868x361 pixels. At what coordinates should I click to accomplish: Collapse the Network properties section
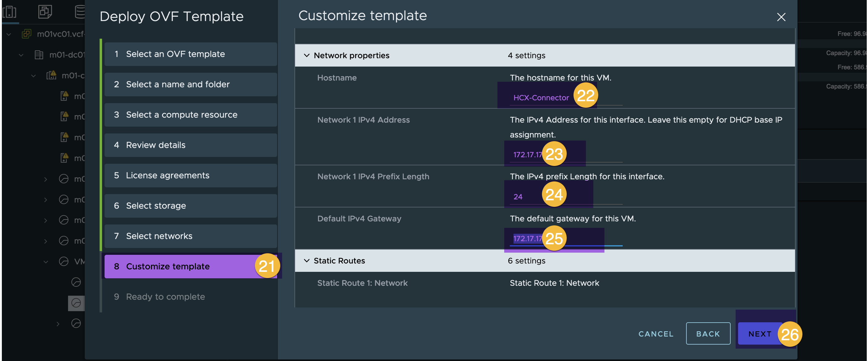click(x=307, y=55)
